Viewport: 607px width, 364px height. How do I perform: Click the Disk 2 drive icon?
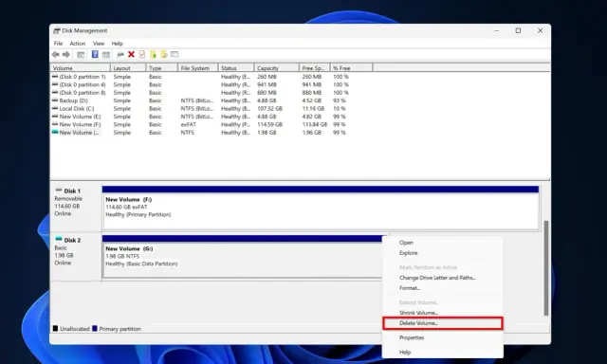tap(59, 239)
